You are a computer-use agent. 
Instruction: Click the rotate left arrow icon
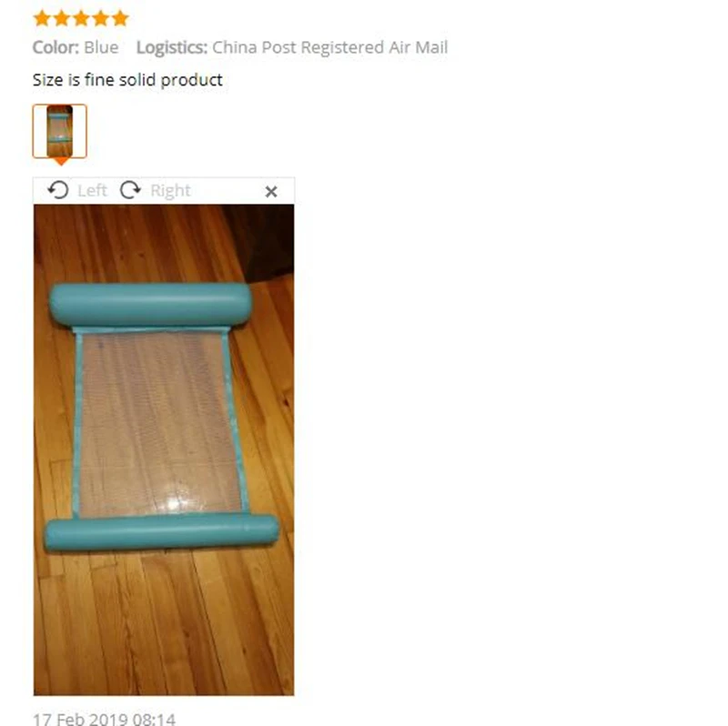(x=58, y=190)
